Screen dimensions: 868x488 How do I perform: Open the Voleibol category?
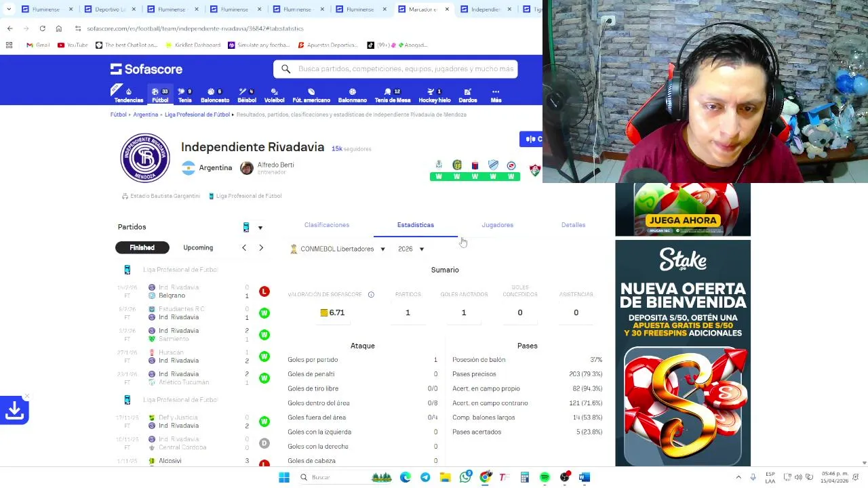tap(274, 95)
